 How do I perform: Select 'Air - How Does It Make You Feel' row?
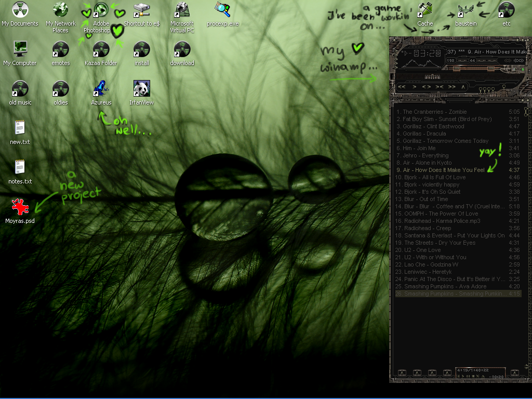click(458, 170)
